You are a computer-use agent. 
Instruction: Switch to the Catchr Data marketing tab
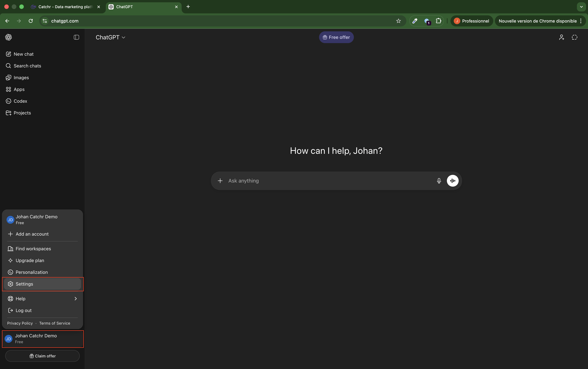point(65,7)
